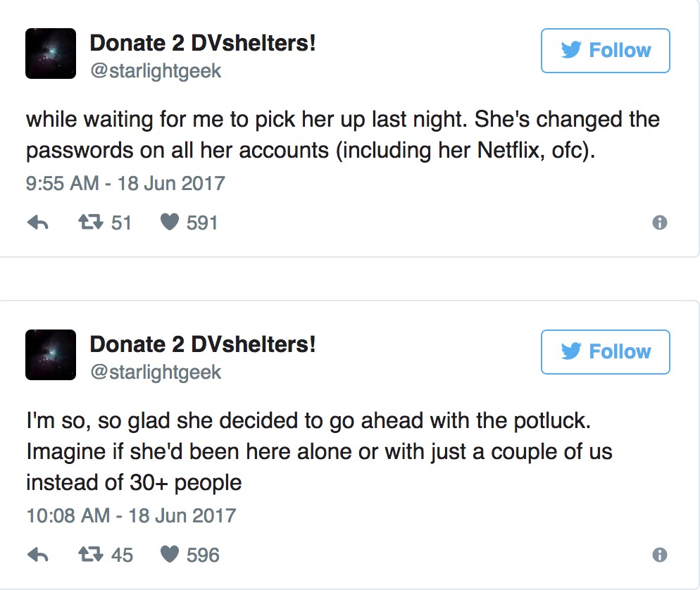Open info icon on the 10:08 AM tweet

click(x=659, y=556)
